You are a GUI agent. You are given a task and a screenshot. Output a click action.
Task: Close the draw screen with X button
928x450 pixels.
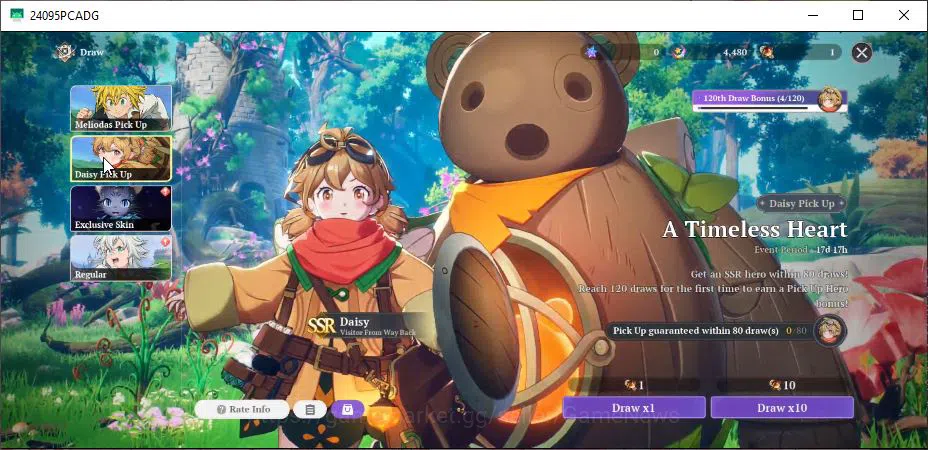pos(862,53)
